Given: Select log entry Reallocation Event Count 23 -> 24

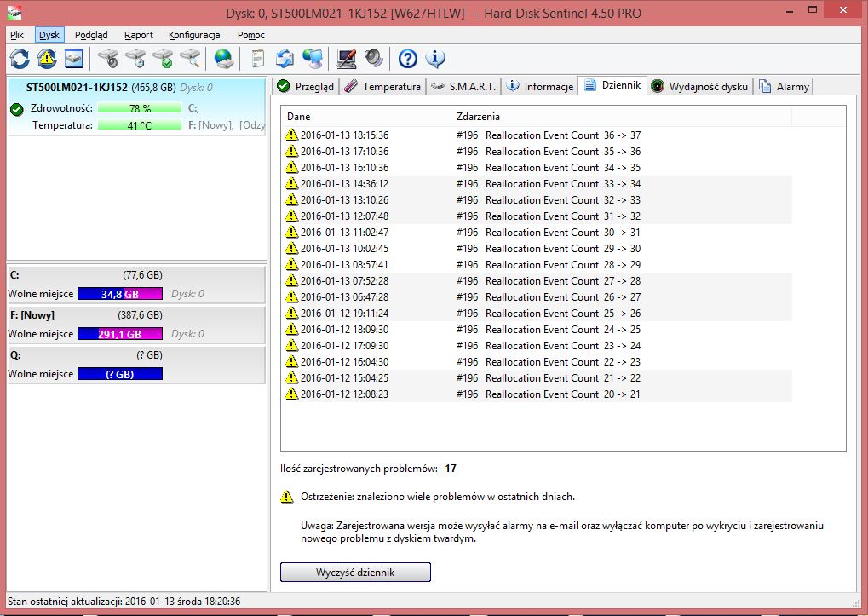Looking at the screenshot, I should coord(537,345).
